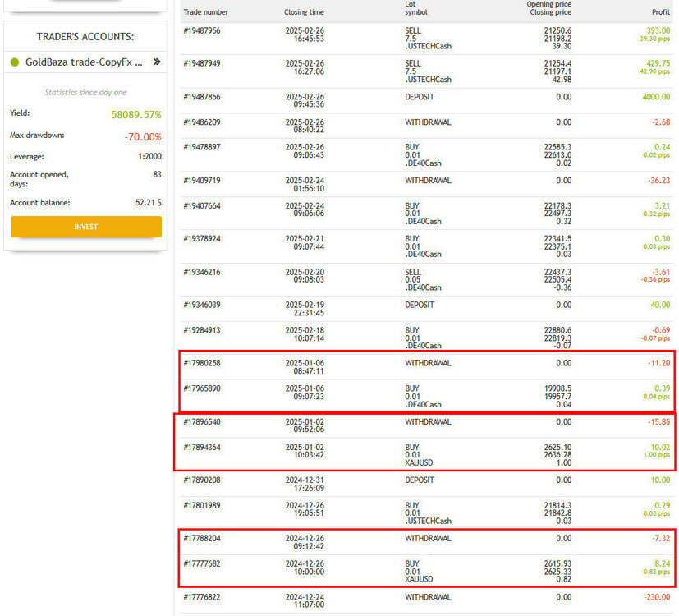
Task: Click the 42.98 pips label
Action: click(x=654, y=71)
